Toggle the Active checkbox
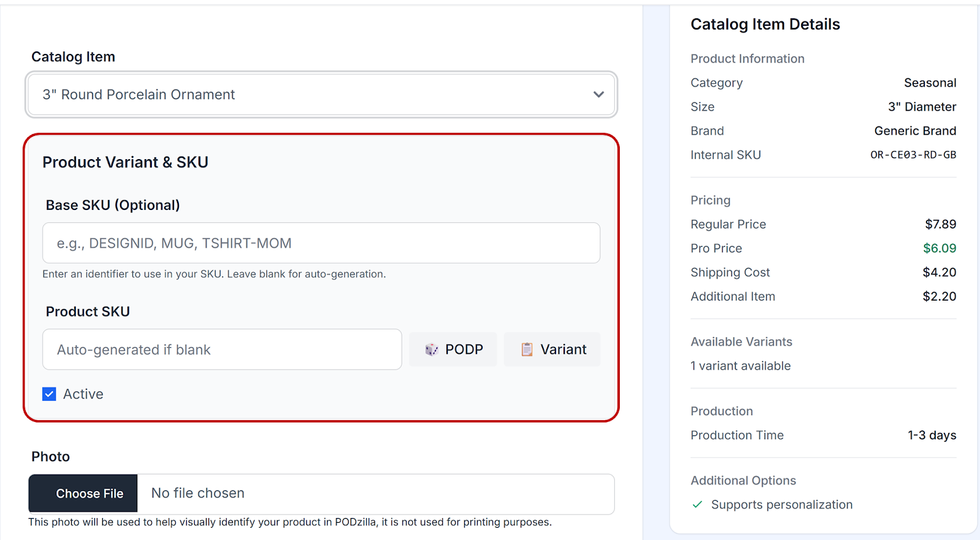 [x=50, y=394]
